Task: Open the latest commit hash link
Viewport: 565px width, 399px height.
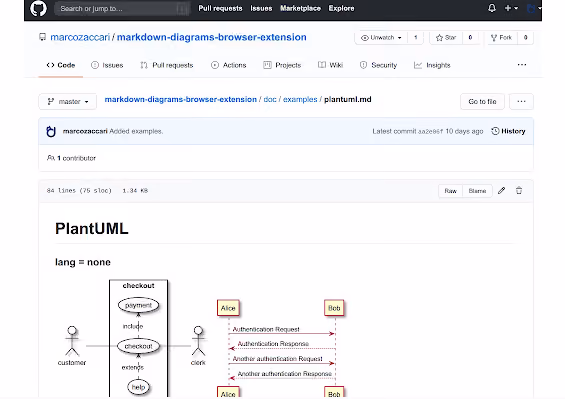Action: point(430,132)
